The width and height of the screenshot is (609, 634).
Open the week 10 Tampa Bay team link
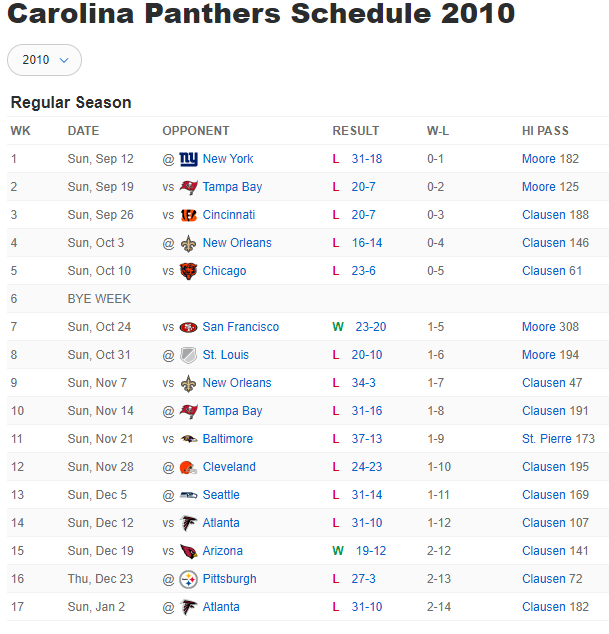coord(233,411)
